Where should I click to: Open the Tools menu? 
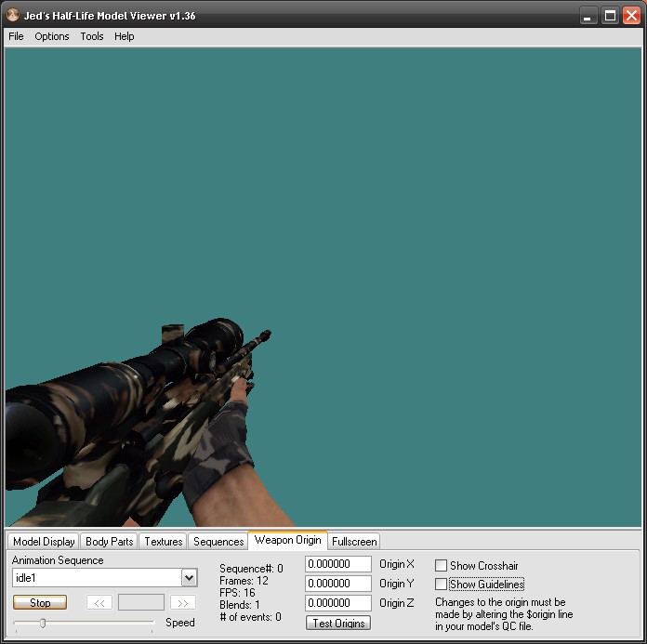[x=92, y=37]
